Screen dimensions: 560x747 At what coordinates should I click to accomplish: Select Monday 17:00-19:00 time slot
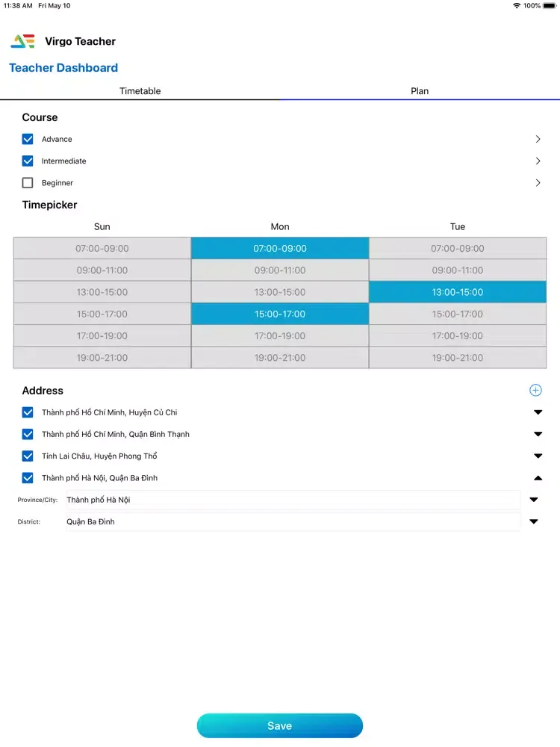click(x=280, y=336)
